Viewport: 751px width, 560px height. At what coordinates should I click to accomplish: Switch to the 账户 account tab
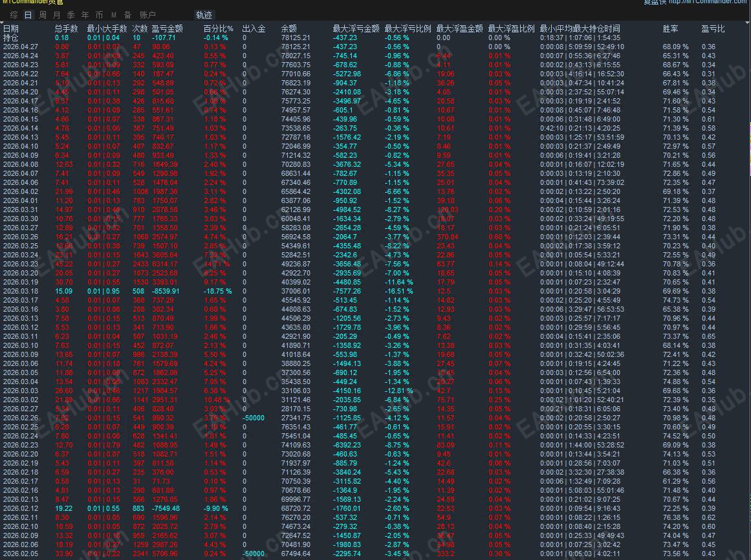point(147,16)
